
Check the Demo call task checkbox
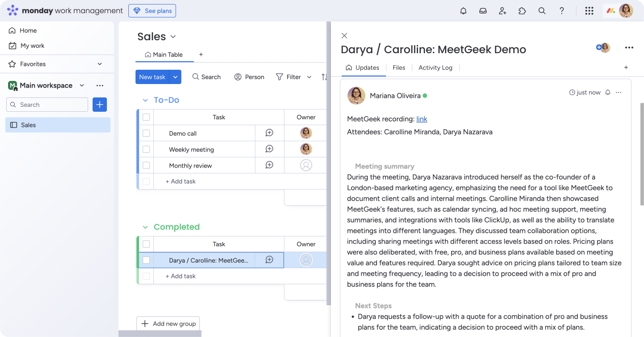point(146,133)
